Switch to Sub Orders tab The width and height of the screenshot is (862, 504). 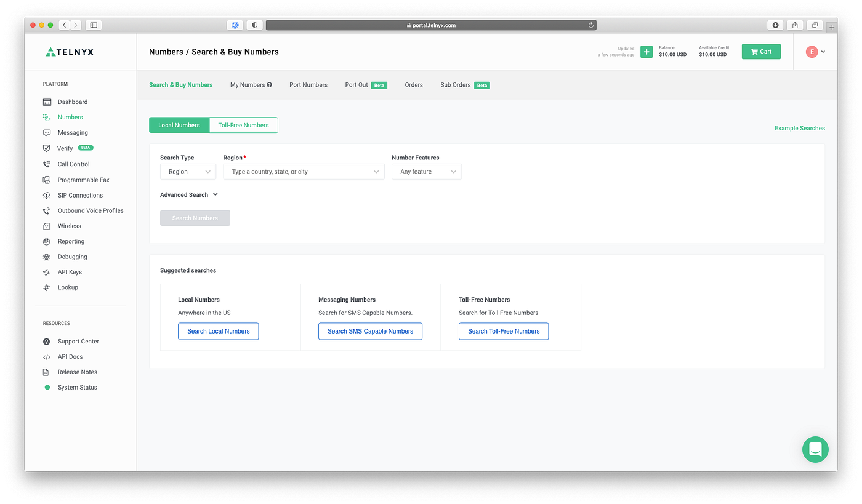pyautogui.click(x=456, y=85)
